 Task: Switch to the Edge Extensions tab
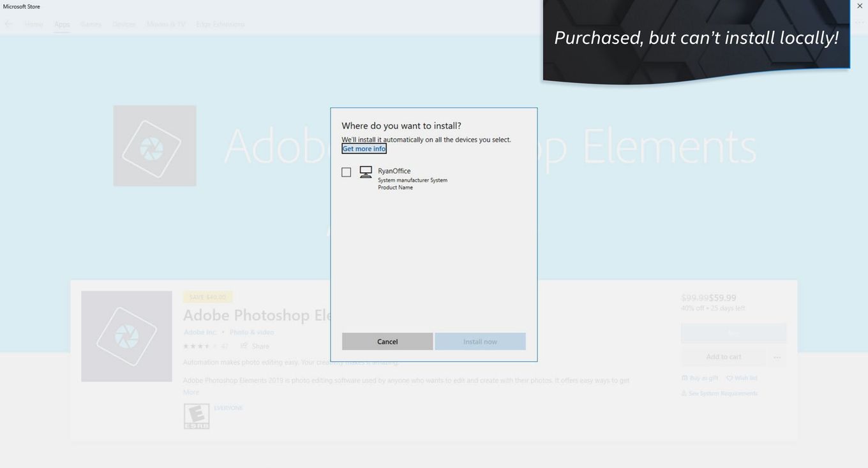click(x=220, y=24)
